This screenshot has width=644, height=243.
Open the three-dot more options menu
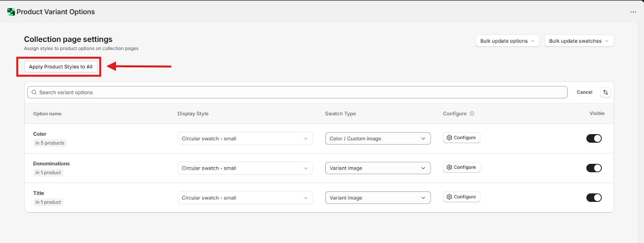tap(633, 12)
